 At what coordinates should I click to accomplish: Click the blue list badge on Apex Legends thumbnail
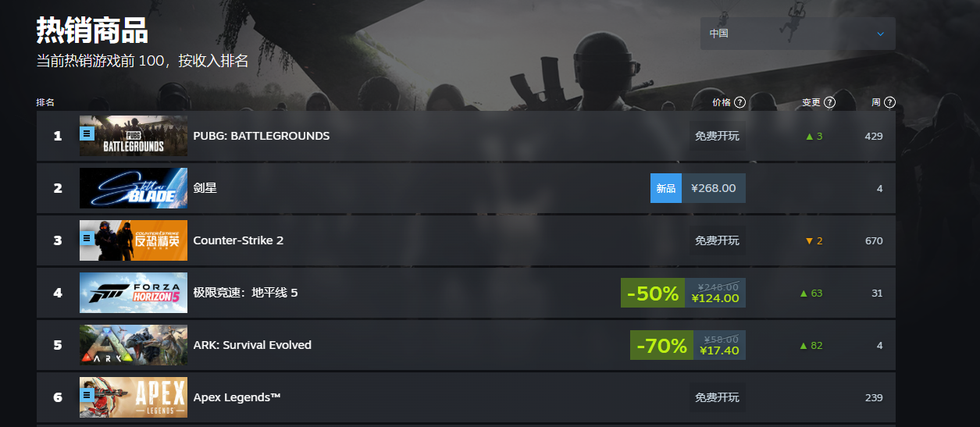click(87, 395)
